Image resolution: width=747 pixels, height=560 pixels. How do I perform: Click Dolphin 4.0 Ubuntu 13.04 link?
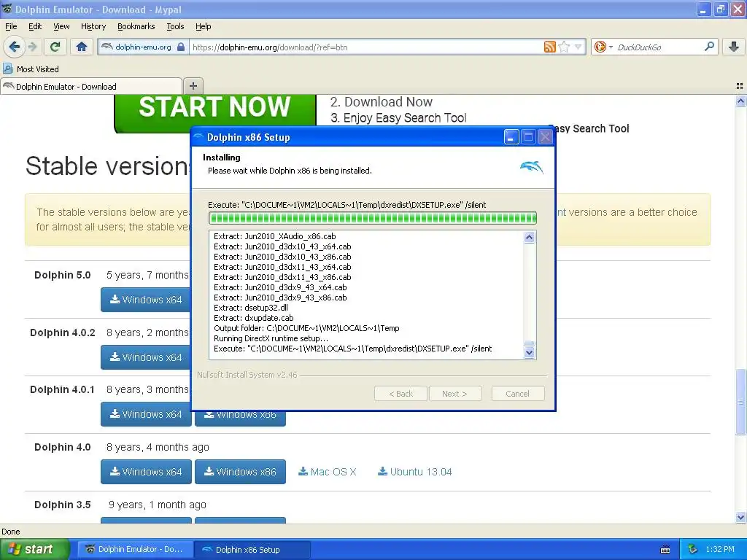414,472
